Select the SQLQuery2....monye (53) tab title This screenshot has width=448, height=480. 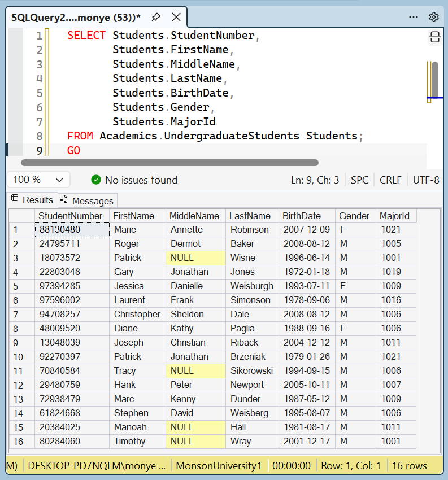tap(76, 17)
